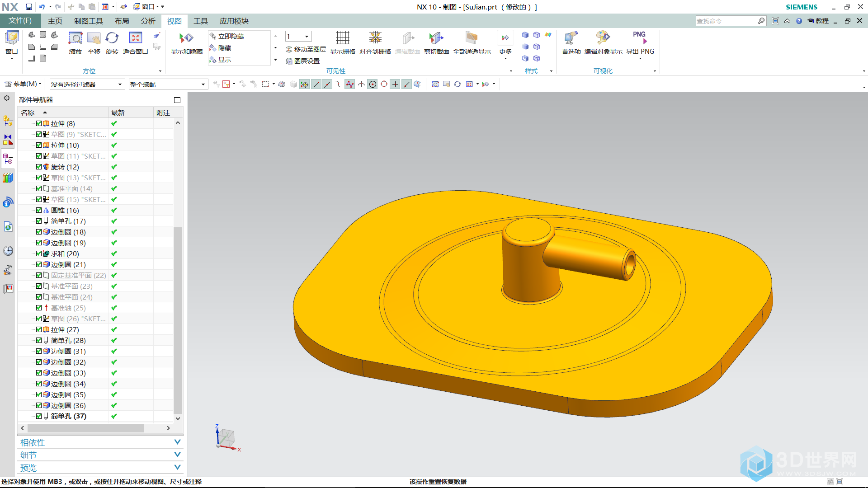Open the Constraint Navigator sidebar icon
This screenshot has width=868, height=488.
[x=8, y=140]
